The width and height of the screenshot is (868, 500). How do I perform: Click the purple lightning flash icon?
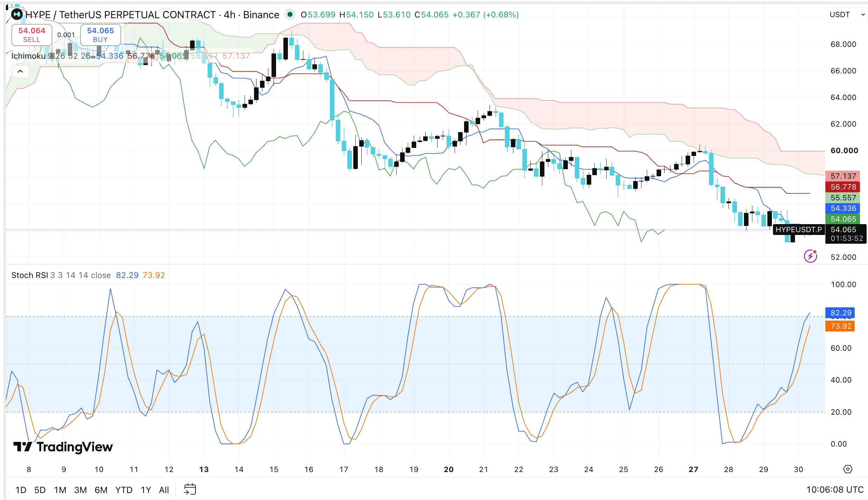tap(810, 256)
